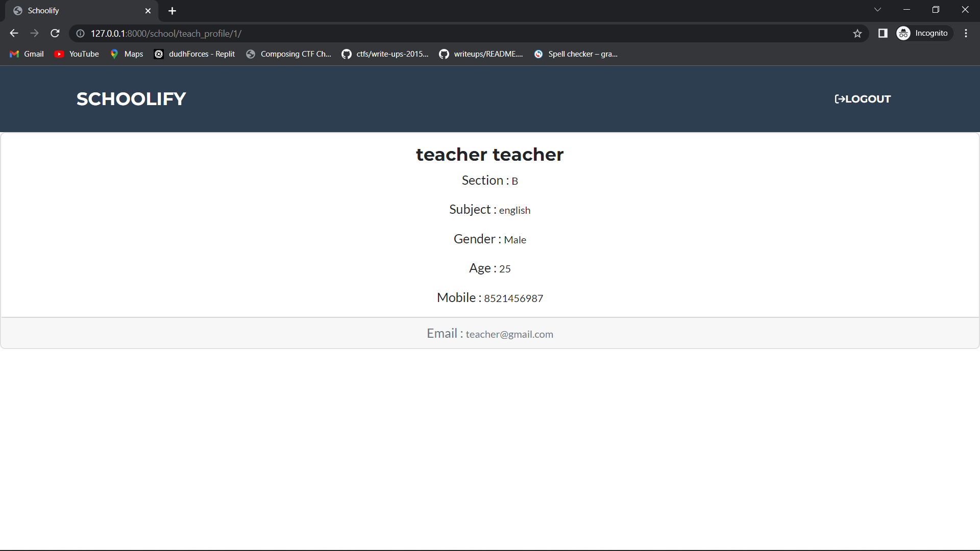Reload the teacher profile page
Viewport: 980px width, 551px height.
tap(55, 33)
